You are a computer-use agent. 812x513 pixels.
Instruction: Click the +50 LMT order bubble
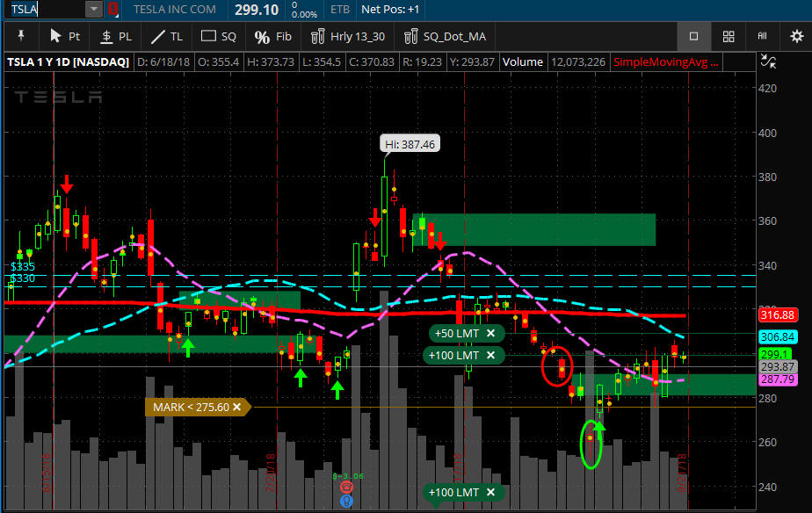coord(465,334)
